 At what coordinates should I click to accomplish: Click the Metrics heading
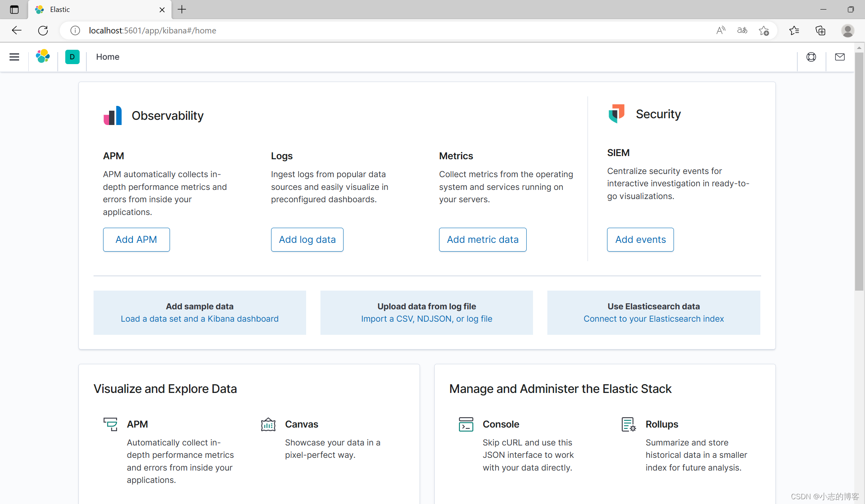456,156
